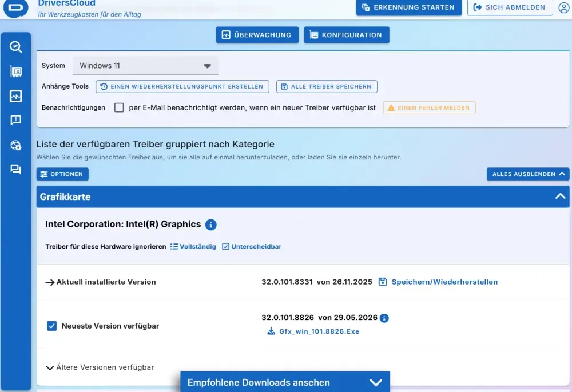572x392 pixels.
Task: Switch to Überwachung tab
Action: tap(257, 35)
